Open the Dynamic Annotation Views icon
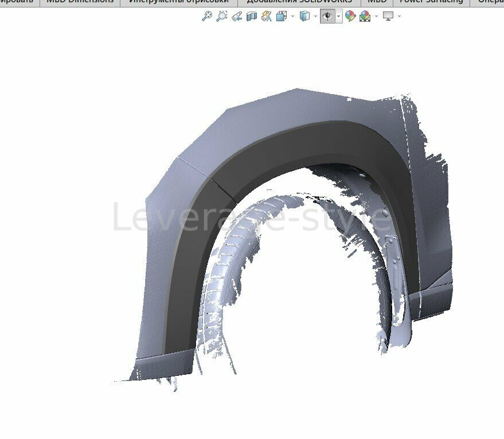 pyautogui.click(x=266, y=17)
